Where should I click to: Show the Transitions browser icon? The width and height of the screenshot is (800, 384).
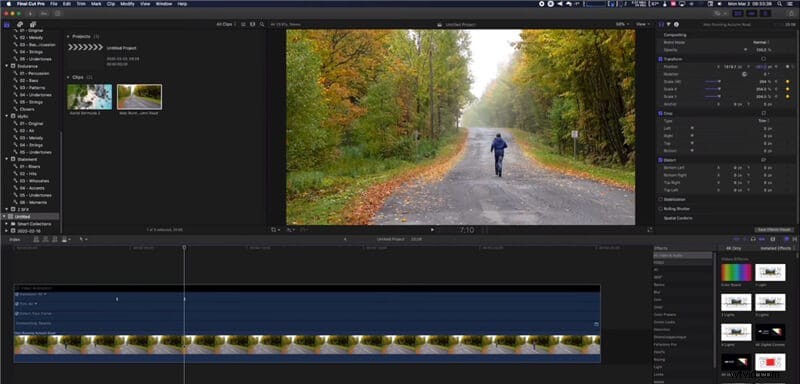click(794, 239)
